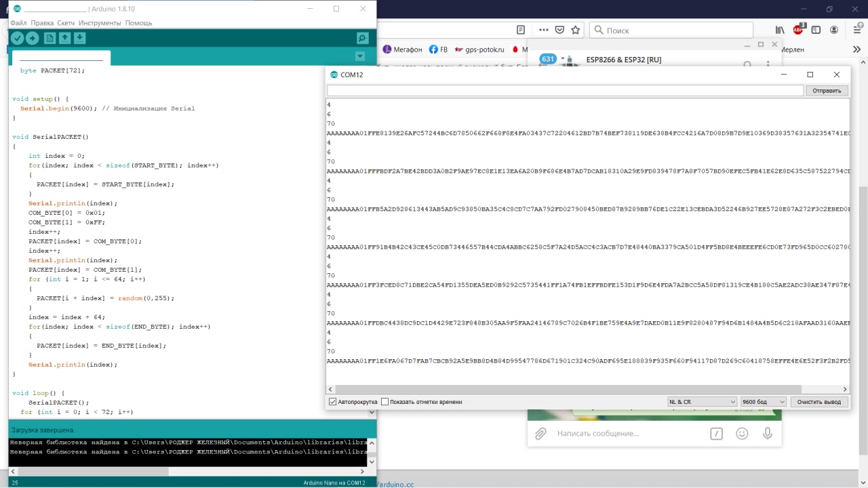Record a voice message with microphone icon

[x=768, y=434]
